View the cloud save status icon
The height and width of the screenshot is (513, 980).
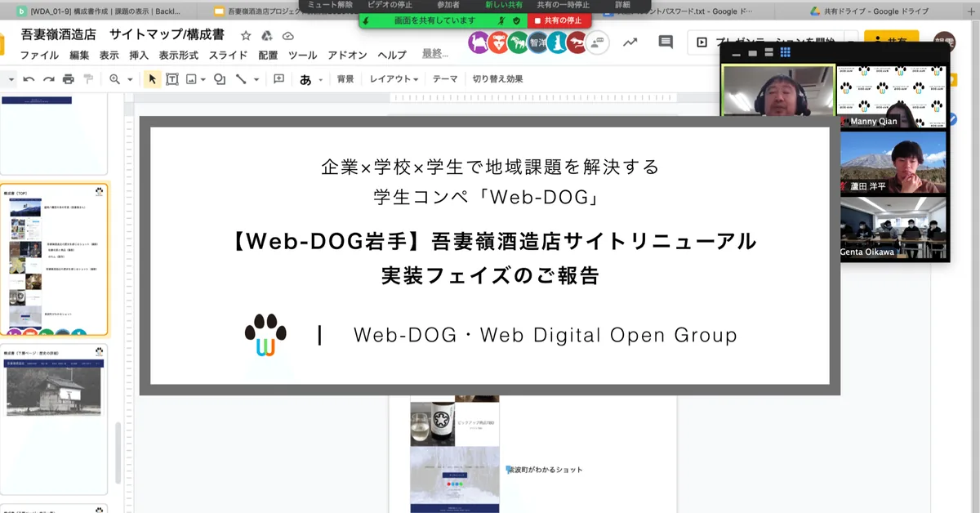click(x=287, y=36)
